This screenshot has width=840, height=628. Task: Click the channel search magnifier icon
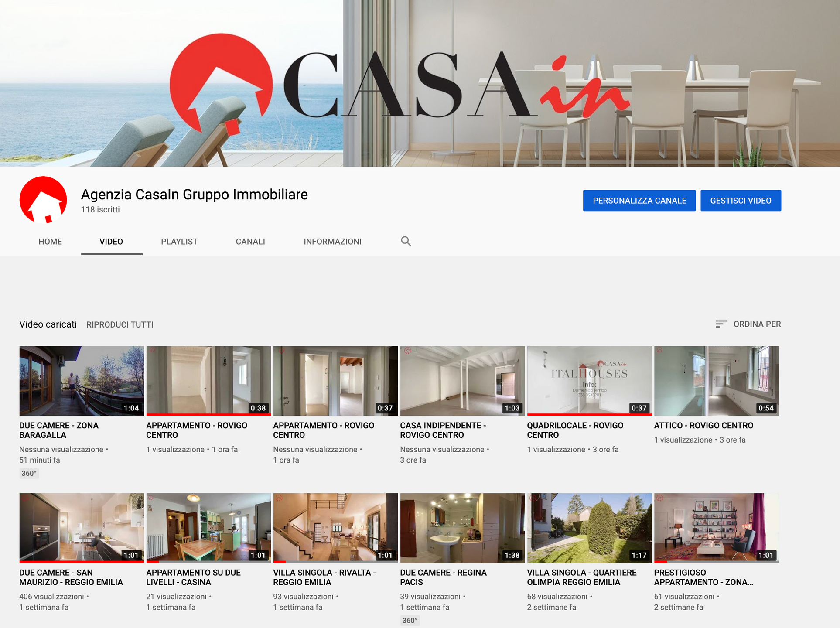pos(406,241)
